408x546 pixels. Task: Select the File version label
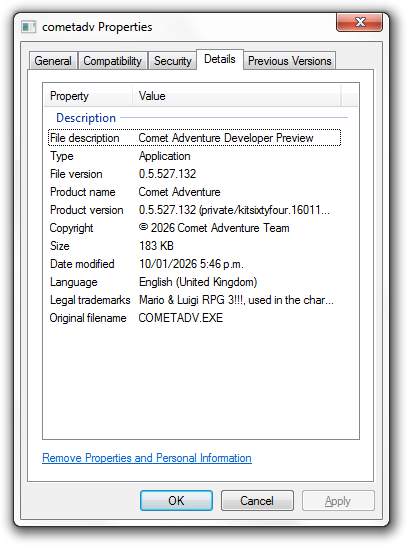[x=76, y=174]
